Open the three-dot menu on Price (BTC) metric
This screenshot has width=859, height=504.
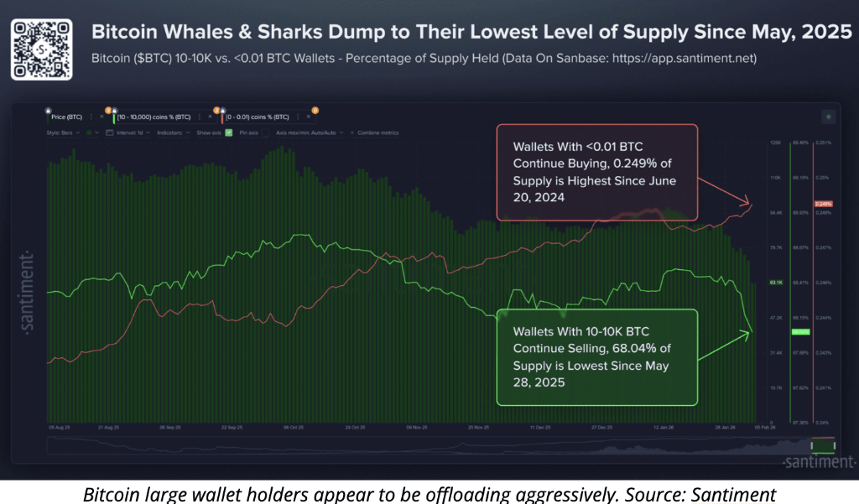(90, 117)
